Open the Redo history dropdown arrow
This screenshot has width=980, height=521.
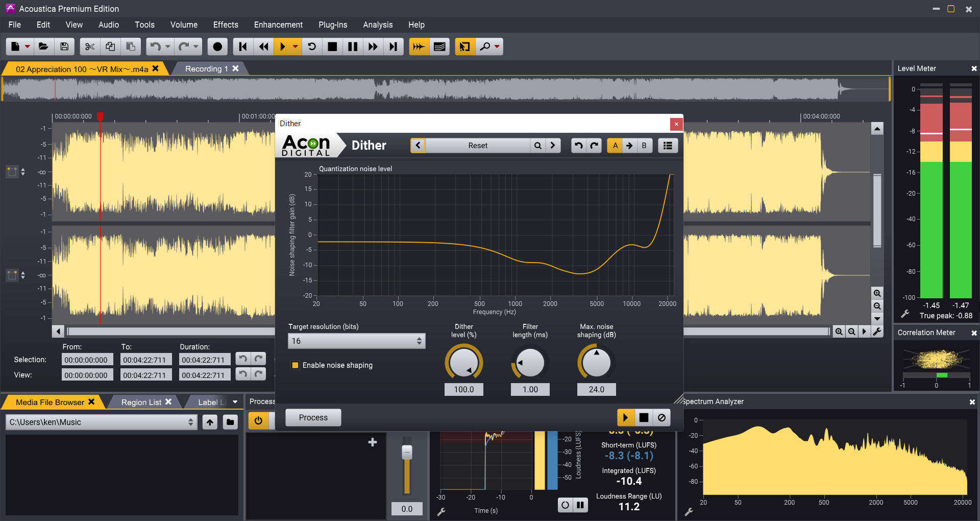pyautogui.click(x=196, y=46)
